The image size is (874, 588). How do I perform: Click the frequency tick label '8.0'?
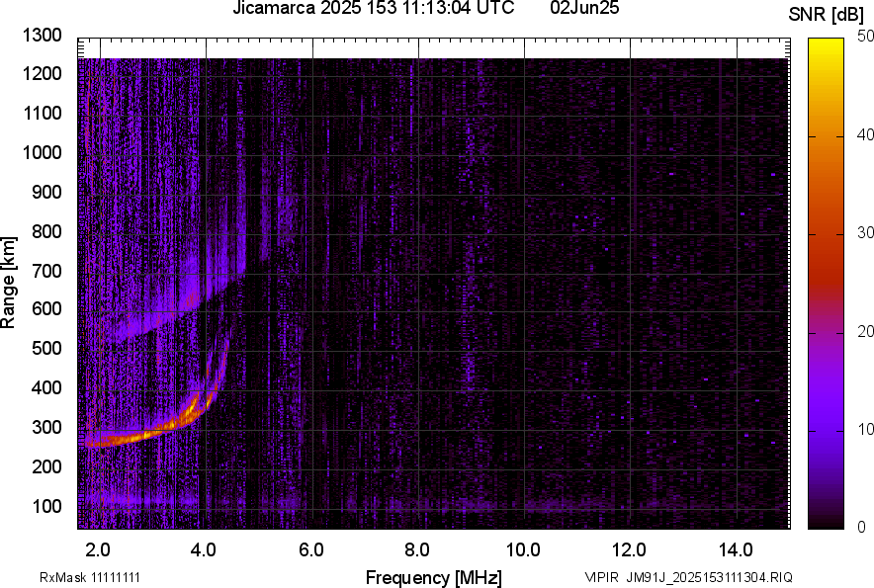pyautogui.click(x=416, y=550)
